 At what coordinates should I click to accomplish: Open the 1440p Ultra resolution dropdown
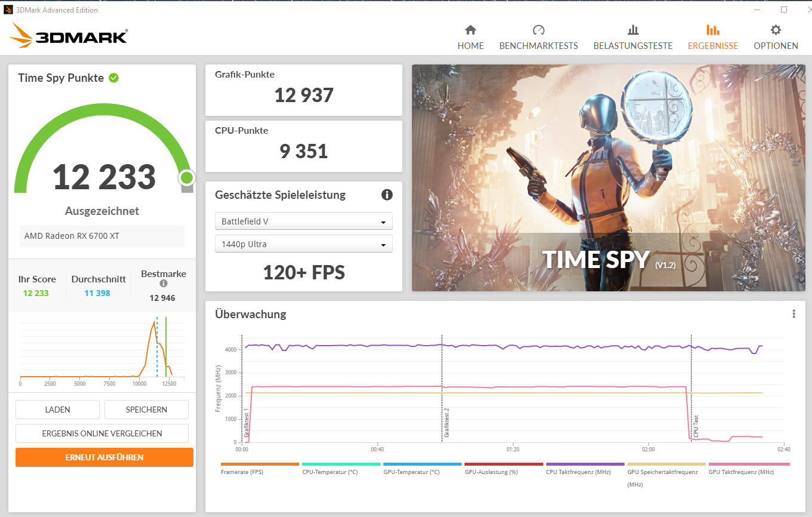point(304,244)
